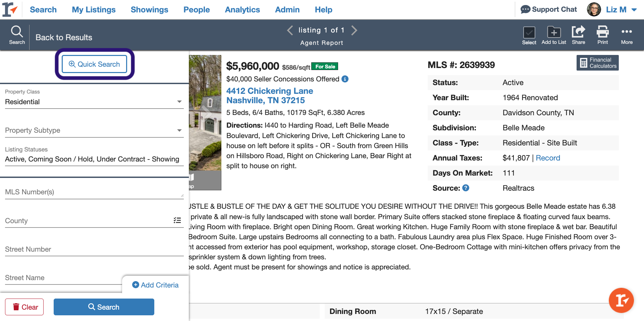
Task: Open the County list picker icon
Action: click(x=177, y=220)
